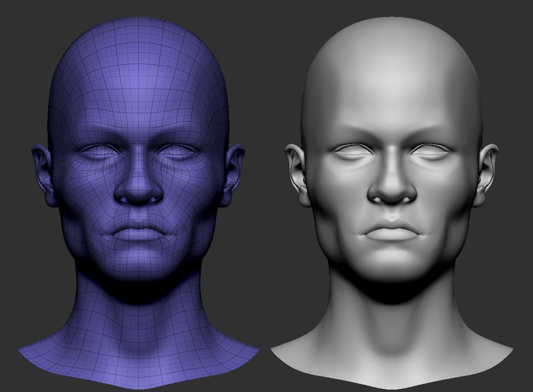Select the purple wireframe head model
The width and height of the screenshot is (533, 392).
click(x=138, y=204)
